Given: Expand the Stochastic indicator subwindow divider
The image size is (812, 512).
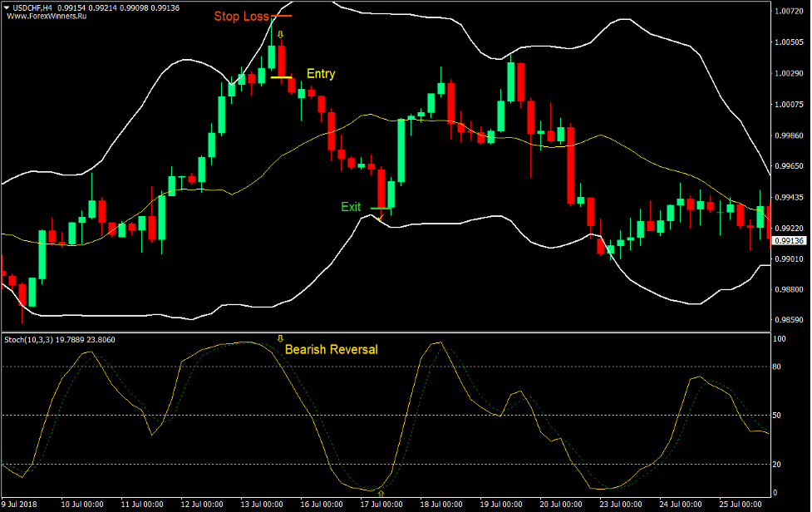Looking at the screenshot, I should tap(406, 331).
